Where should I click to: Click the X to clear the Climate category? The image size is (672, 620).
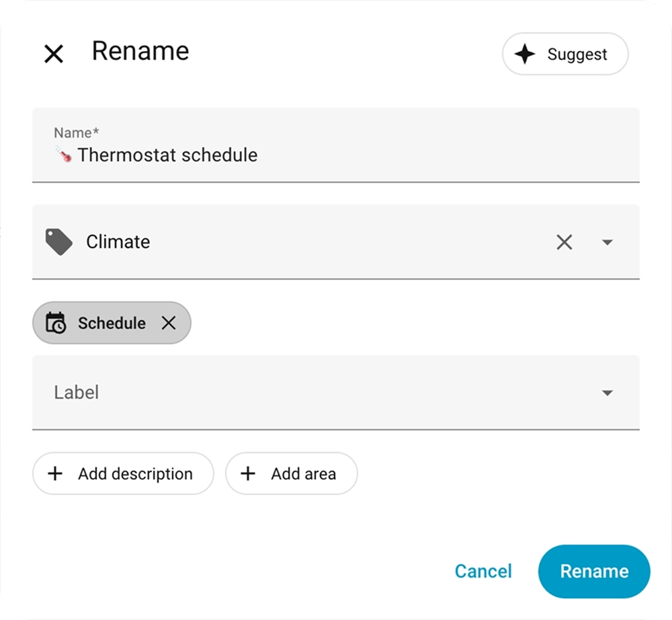coord(564,242)
